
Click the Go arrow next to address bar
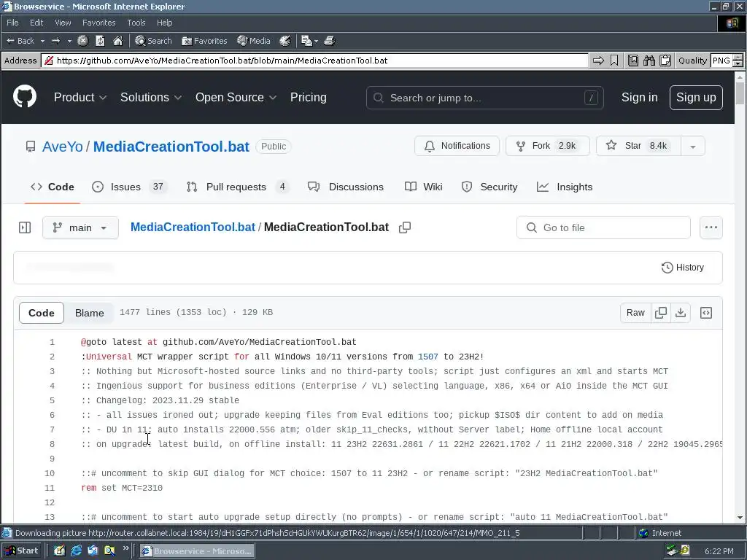pos(598,61)
